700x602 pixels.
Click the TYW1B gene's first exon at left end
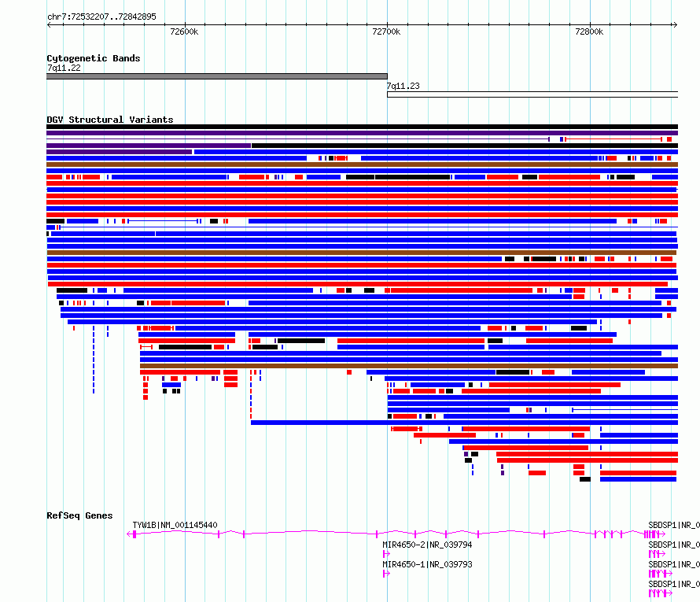pos(134,534)
